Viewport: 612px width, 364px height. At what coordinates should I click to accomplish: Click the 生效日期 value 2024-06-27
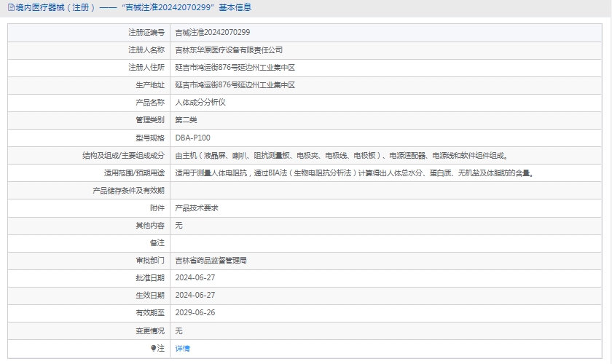click(x=195, y=296)
